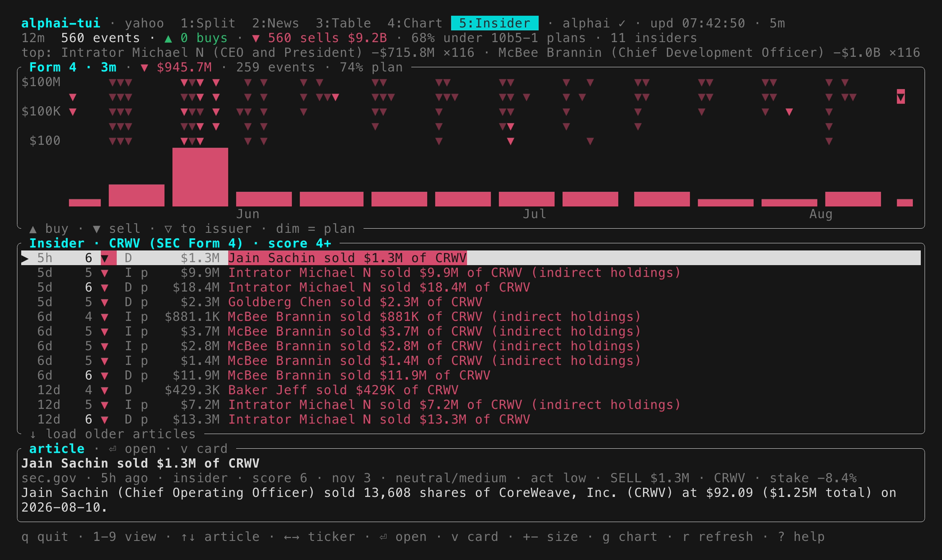Viewport: 942px width, 560px height.
Task: Go to the 3:Table tab
Action: pos(343,23)
